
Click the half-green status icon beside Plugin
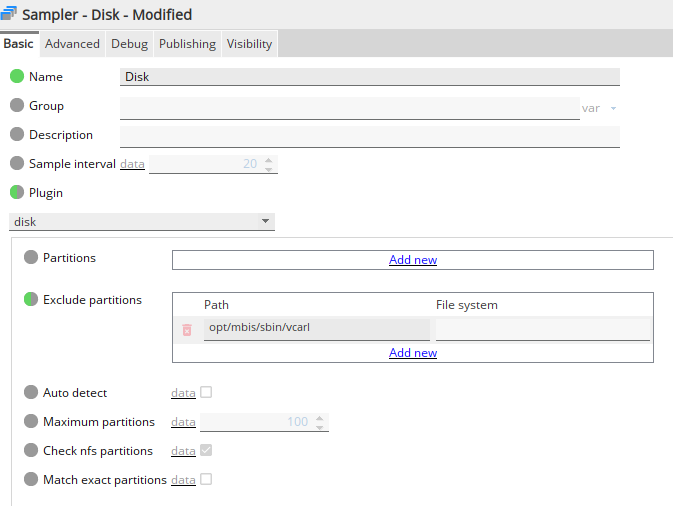pos(17,193)
